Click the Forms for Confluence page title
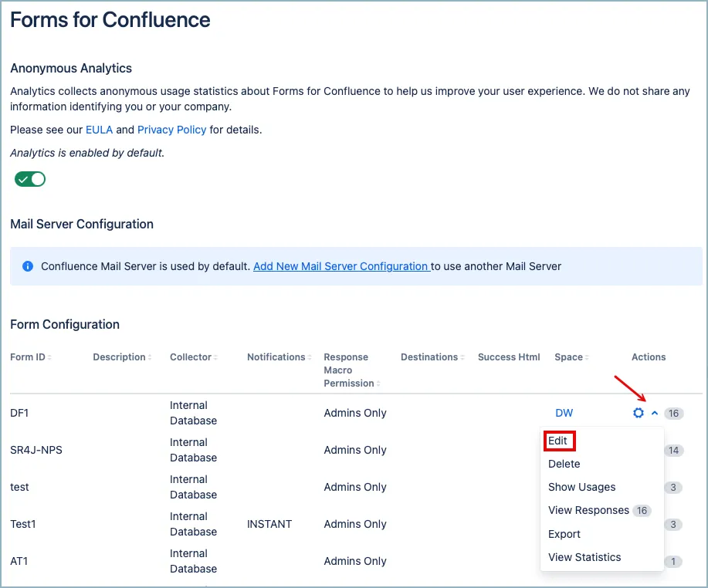 point(110,20)
